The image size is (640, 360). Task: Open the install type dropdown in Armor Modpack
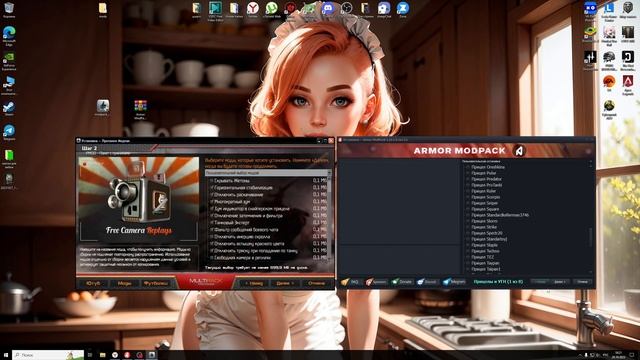(x=527, y=161)
